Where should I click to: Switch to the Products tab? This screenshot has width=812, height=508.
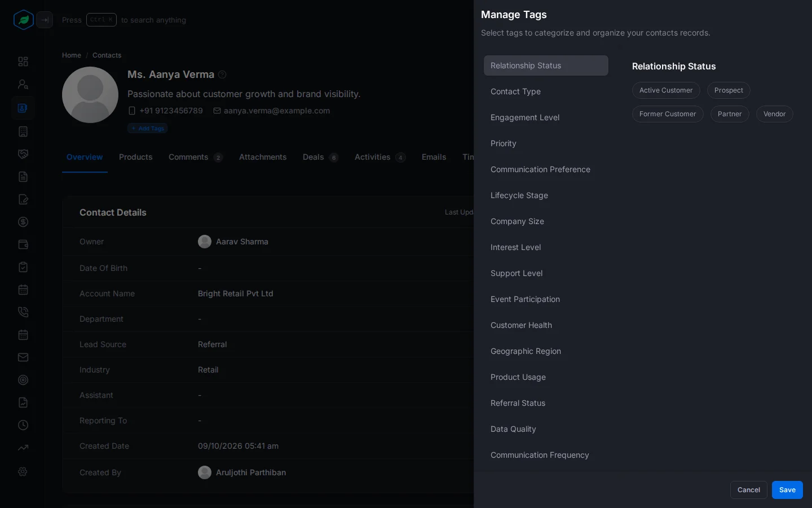[135, 157]
